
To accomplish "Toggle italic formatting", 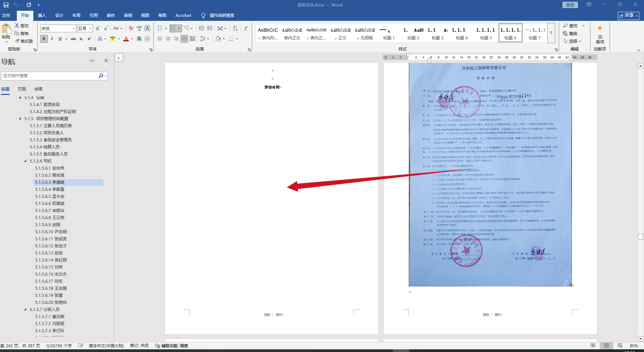I will pyautogui.click(x=52, y=39).
